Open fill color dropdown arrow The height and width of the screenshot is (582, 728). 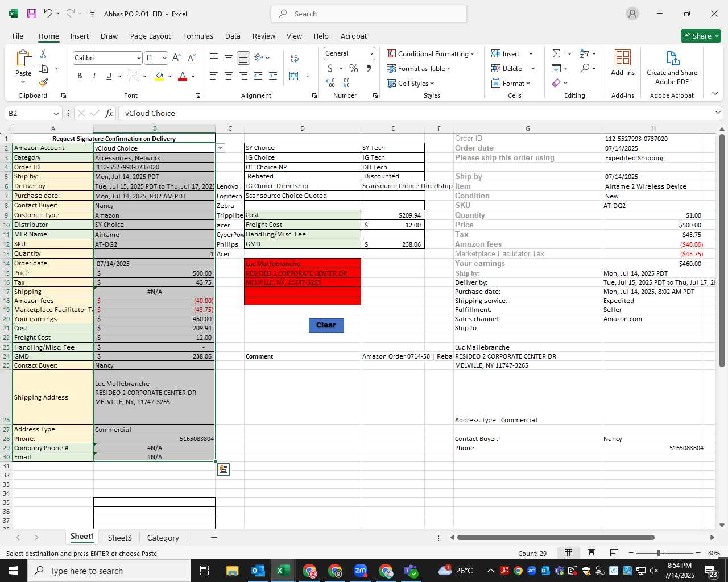(x=169, y=76)
